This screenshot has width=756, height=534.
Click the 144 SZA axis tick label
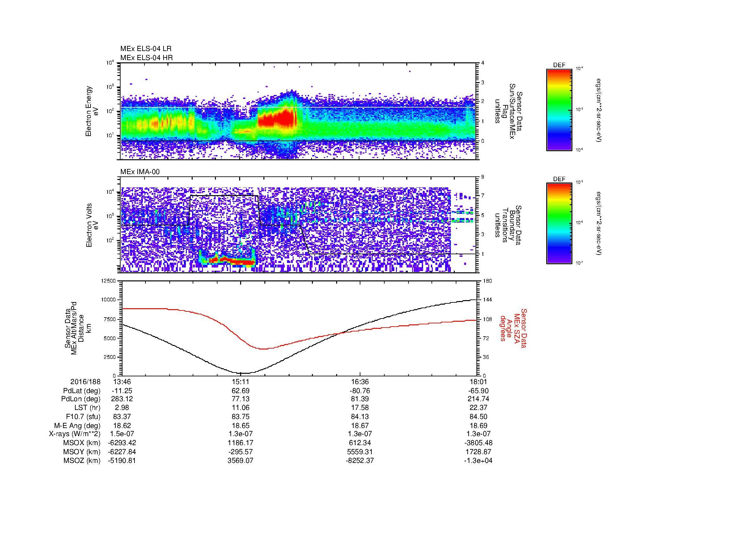(x=487, y=300)
